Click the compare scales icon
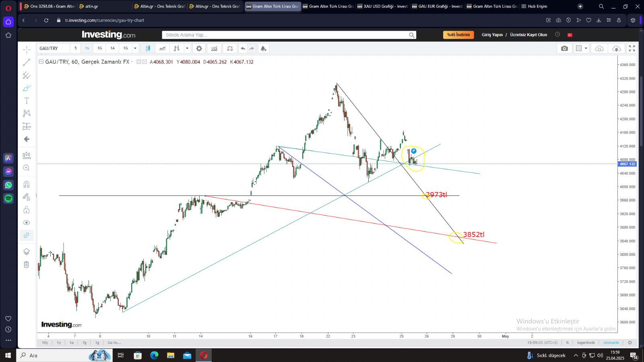Viewport: 644px width, 362px height. (230, 48)
